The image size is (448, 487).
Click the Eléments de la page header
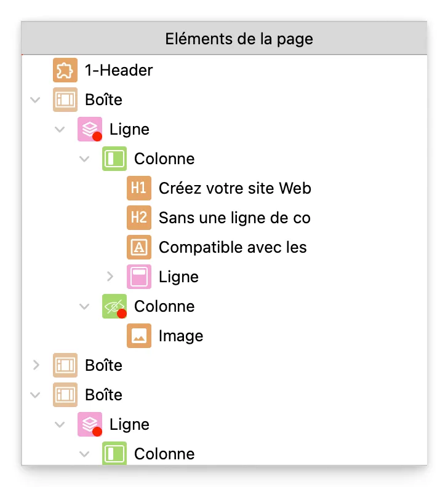click(239, 39)
